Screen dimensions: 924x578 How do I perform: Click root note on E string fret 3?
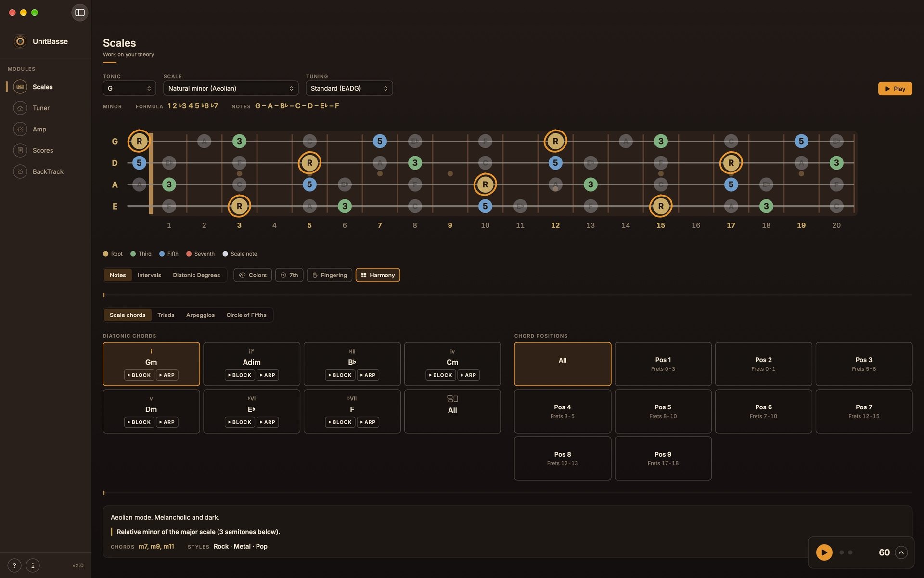pyautogui.click(x=239, y=206)
